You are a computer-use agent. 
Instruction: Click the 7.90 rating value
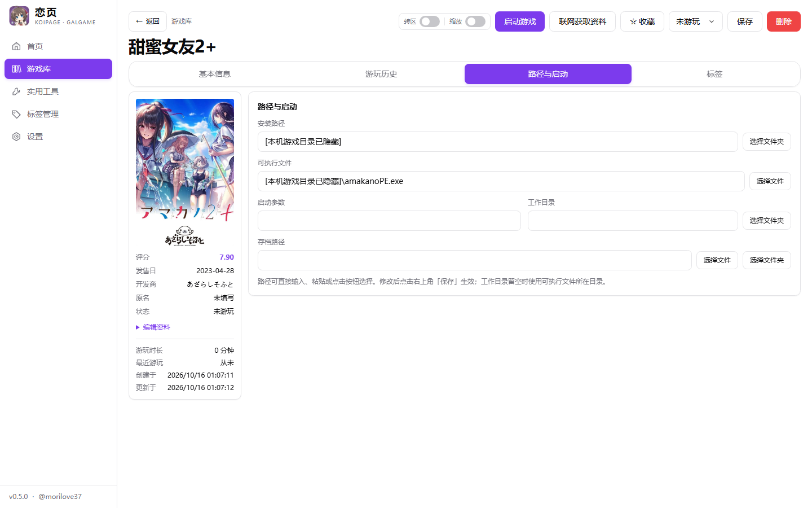pos(227,257)
